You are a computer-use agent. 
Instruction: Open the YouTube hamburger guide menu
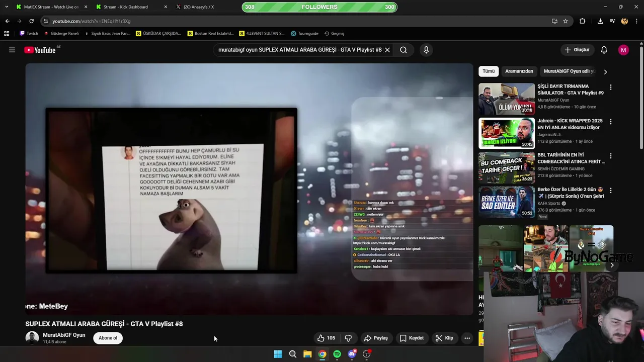coord(12,50)
